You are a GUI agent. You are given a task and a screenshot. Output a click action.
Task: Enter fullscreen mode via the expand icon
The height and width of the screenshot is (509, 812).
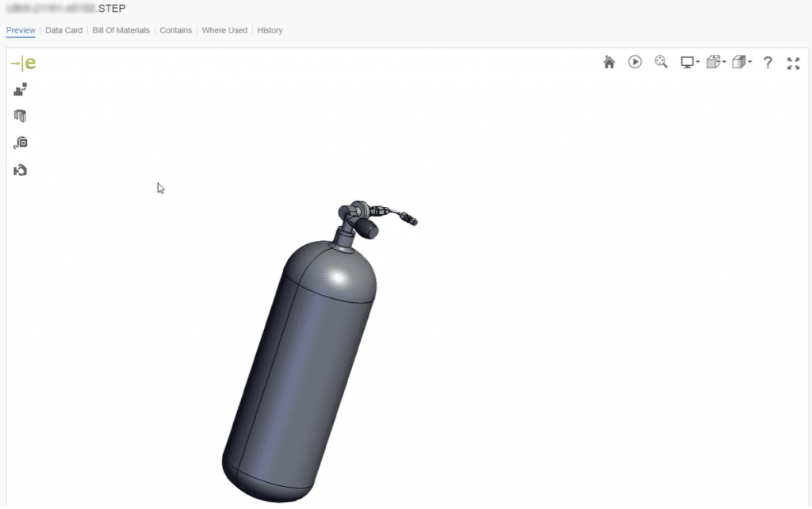793,62
